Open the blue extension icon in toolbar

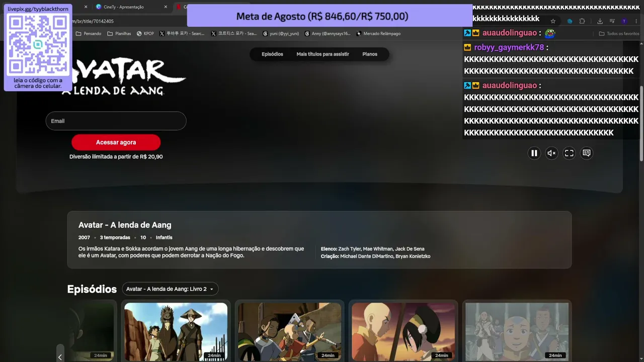[x=570, y=21]
